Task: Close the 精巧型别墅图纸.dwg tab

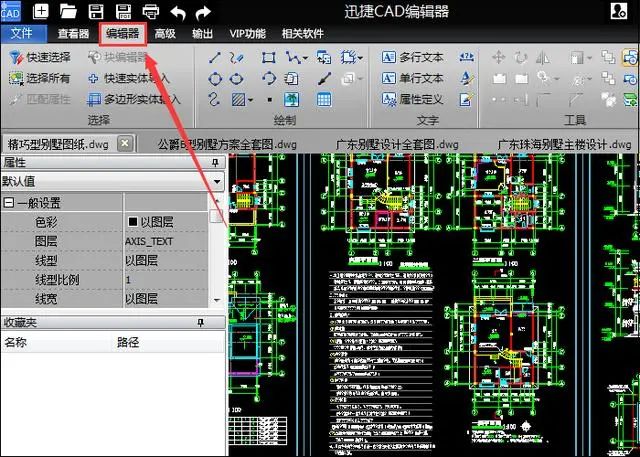Action: pyautogui.click(x=125, y=144)
